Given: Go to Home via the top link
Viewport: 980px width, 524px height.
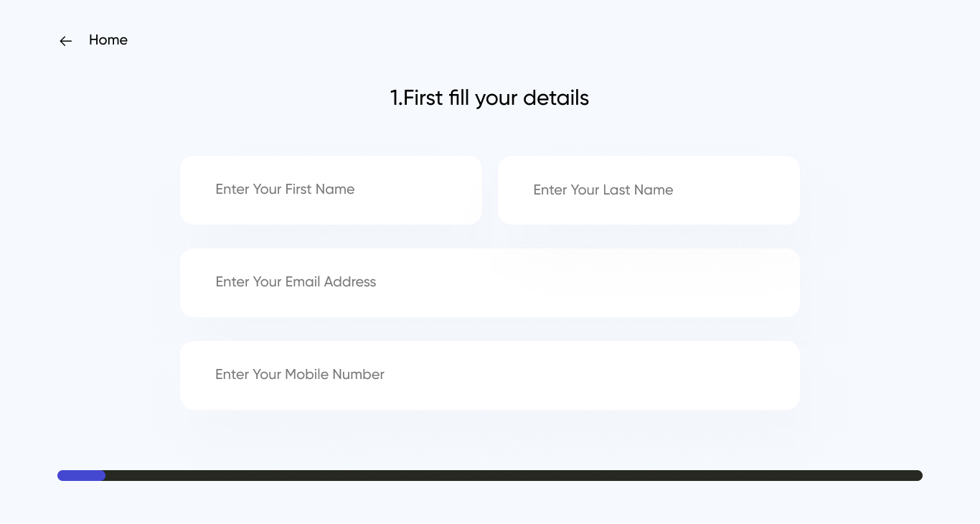Looking at the screenshot, I should point(108,40).
